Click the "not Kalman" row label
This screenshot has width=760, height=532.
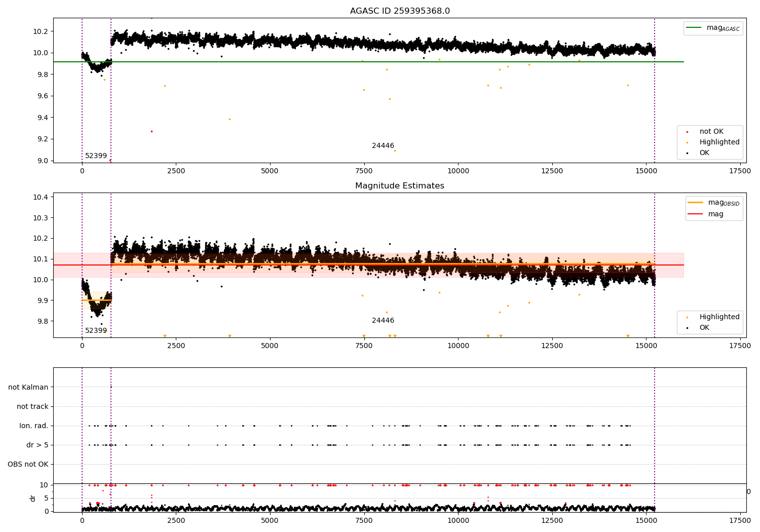click(28, 387)
